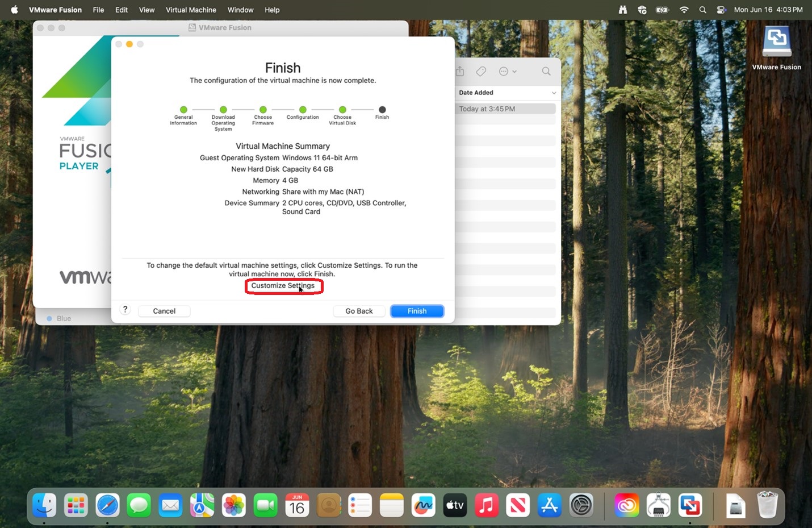The width and height of the screenshot is (812, 528).
Task: Launch Safari from the Dock
Action: [107, 505]
